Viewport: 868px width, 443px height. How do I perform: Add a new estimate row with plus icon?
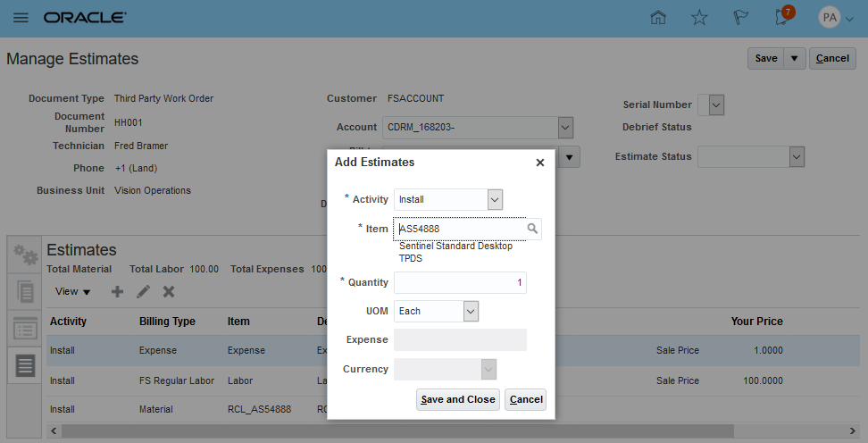pos(117,292)
